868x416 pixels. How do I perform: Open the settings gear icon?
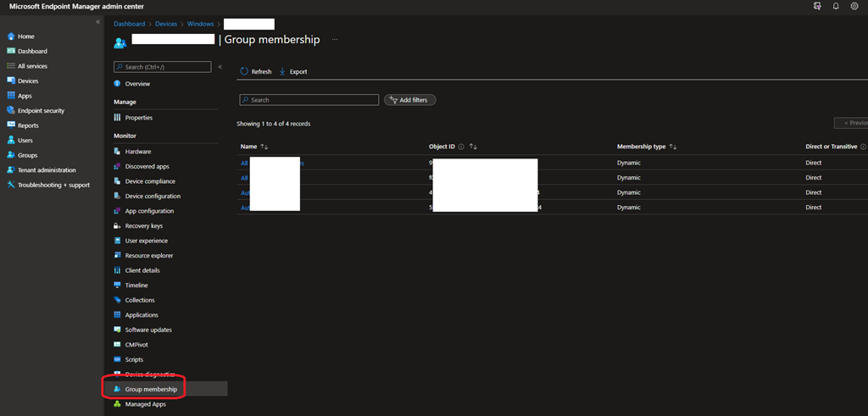[x=854, y=6]
